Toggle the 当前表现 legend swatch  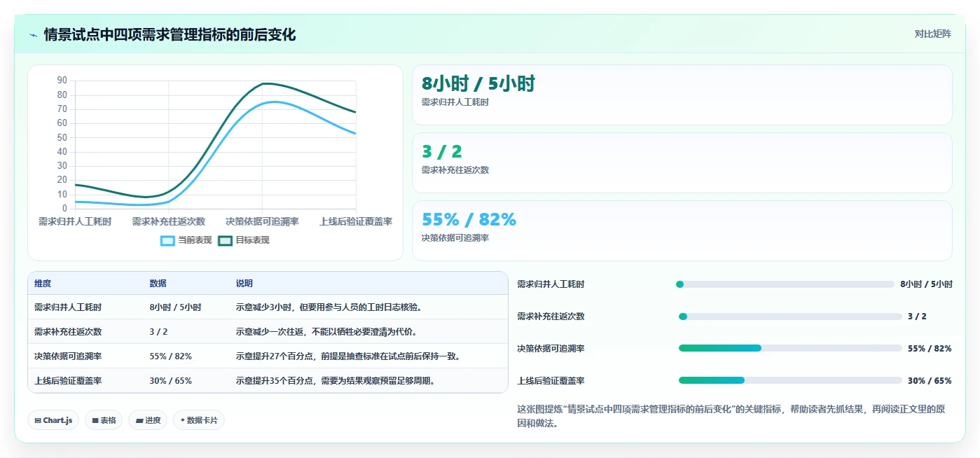(168, 240)
